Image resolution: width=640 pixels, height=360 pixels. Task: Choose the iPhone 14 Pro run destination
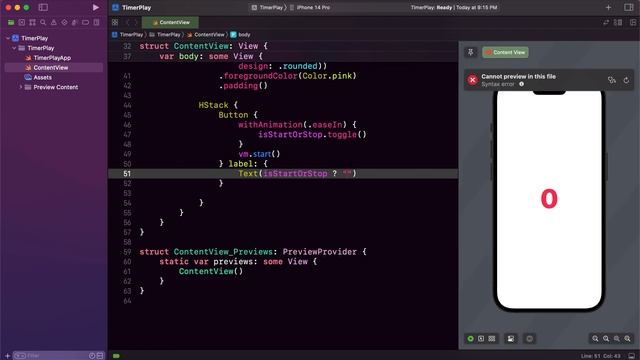tap(310, 7)
